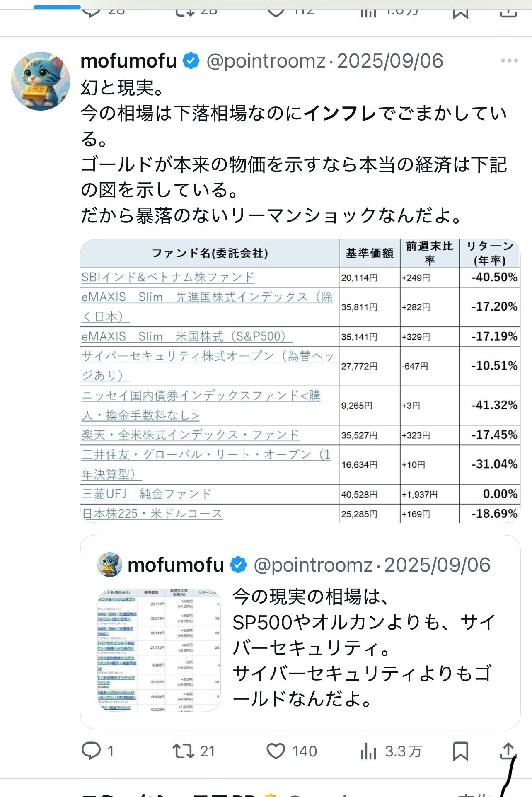Tap the share icon under the mofumofu tweet
The image size is (532, 797).
[508, 751]
